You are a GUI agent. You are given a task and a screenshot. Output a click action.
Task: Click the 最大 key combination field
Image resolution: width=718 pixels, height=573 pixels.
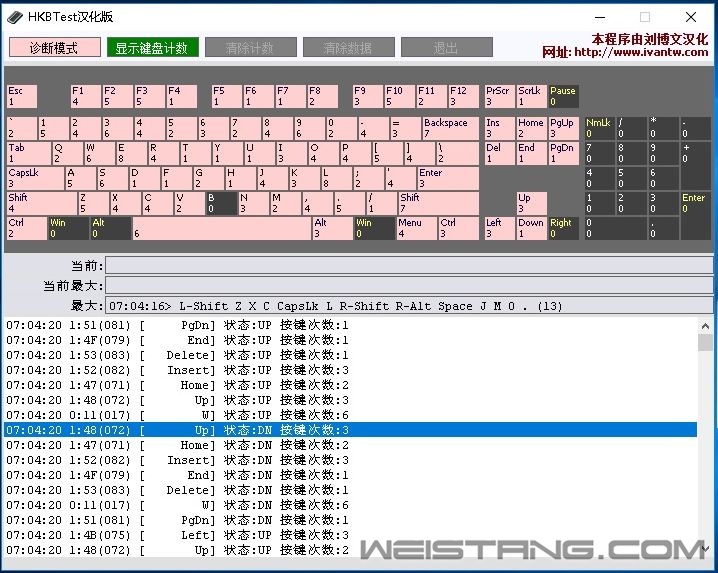point(410,306)
